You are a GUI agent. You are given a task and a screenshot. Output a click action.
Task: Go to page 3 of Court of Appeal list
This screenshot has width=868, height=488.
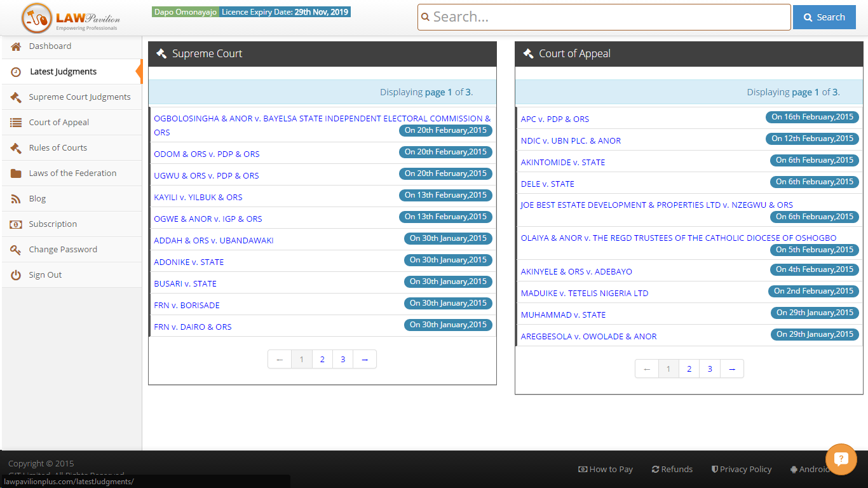[x=710, y=369]
